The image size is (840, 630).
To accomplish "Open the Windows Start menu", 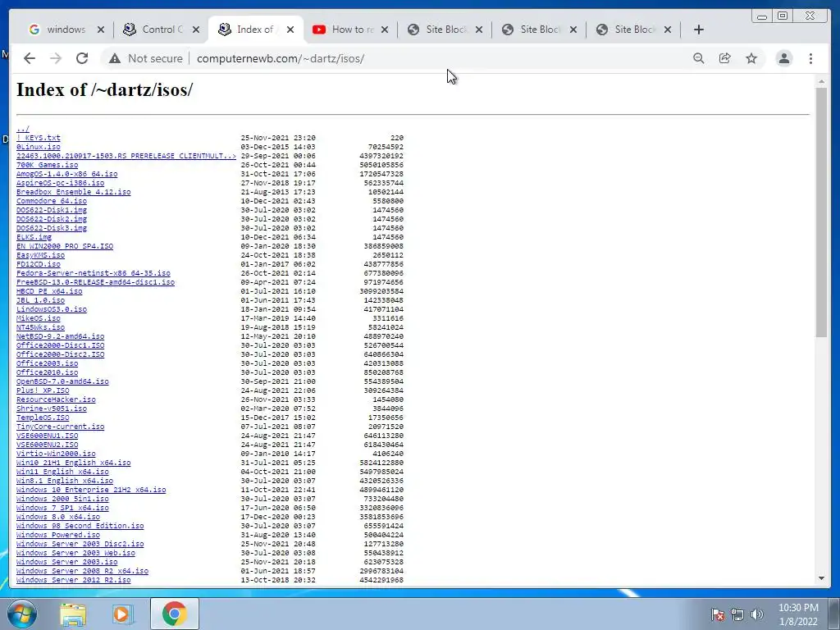I will 22,614.
